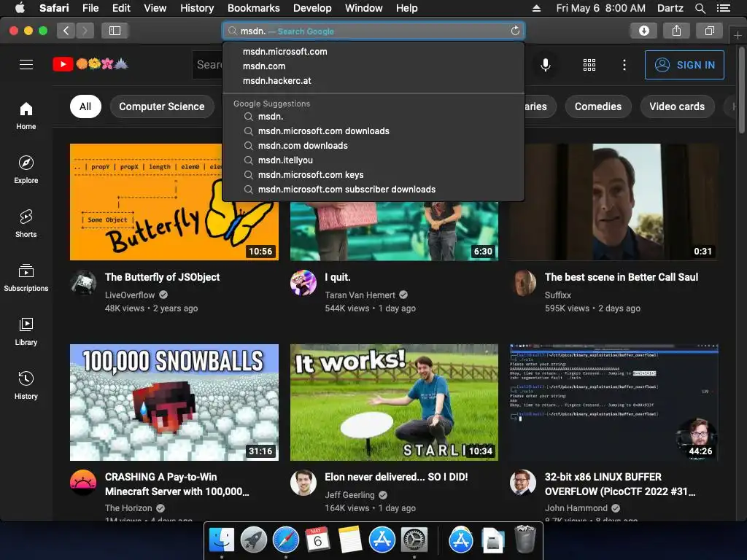This screenshot has height=560, width=747.
Task: Open Taran Van Hemert channel link
Action: click(x=360, y=295)
